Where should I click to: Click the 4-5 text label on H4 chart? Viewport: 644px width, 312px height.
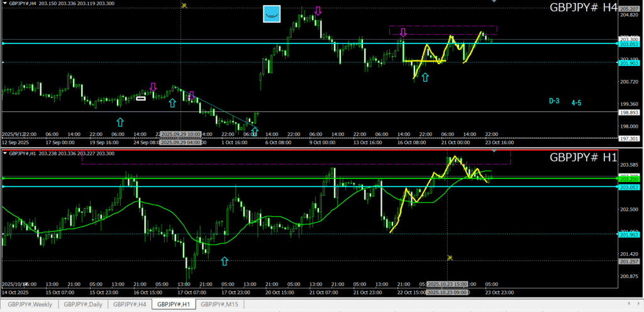point(576,102)
